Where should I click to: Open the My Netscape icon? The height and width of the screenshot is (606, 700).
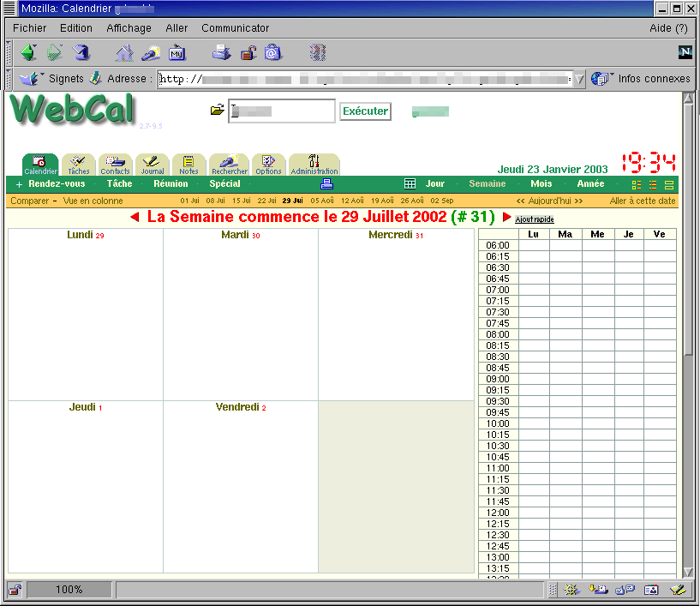click(x=176, y=53)
